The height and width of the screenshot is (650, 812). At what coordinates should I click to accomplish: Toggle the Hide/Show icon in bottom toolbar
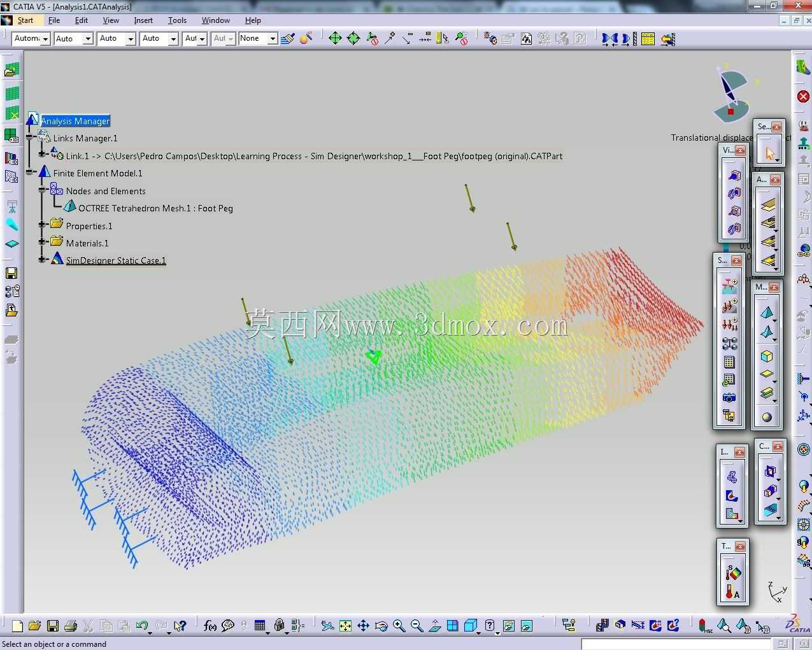[508, 626]
